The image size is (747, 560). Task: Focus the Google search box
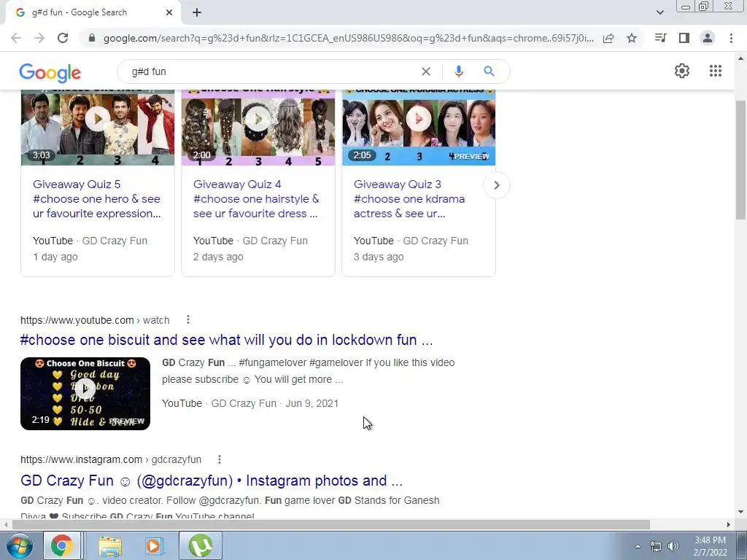(271, 71)
